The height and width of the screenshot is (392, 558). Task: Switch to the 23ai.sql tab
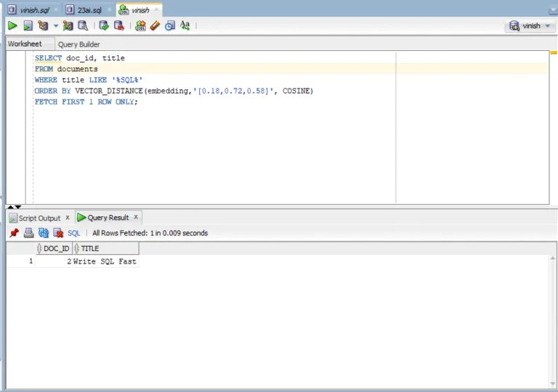point(89,10)
